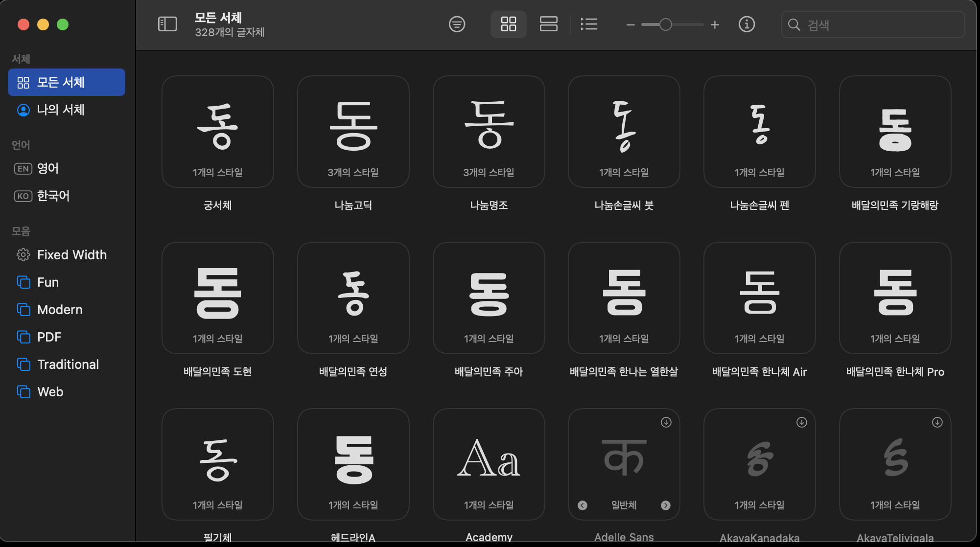Decrease preview size with minus button
The width and height of the screenshot is (980, 547).
630,24
